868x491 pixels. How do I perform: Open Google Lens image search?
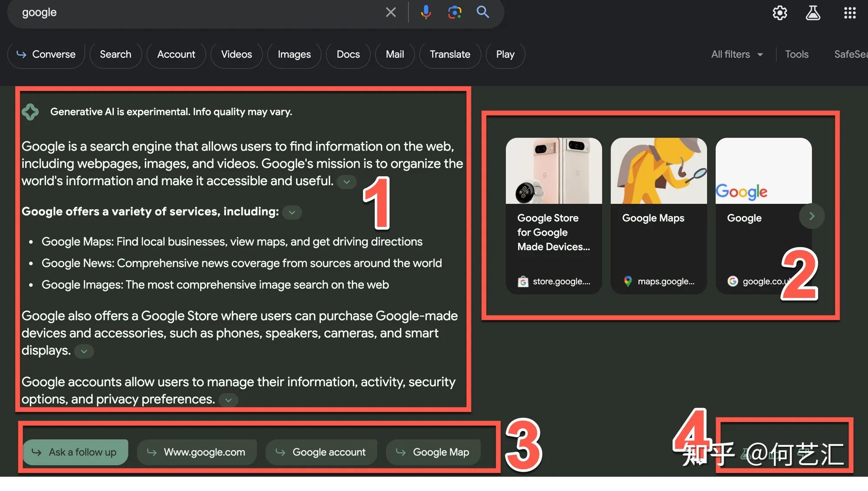[x=454, y=12]
